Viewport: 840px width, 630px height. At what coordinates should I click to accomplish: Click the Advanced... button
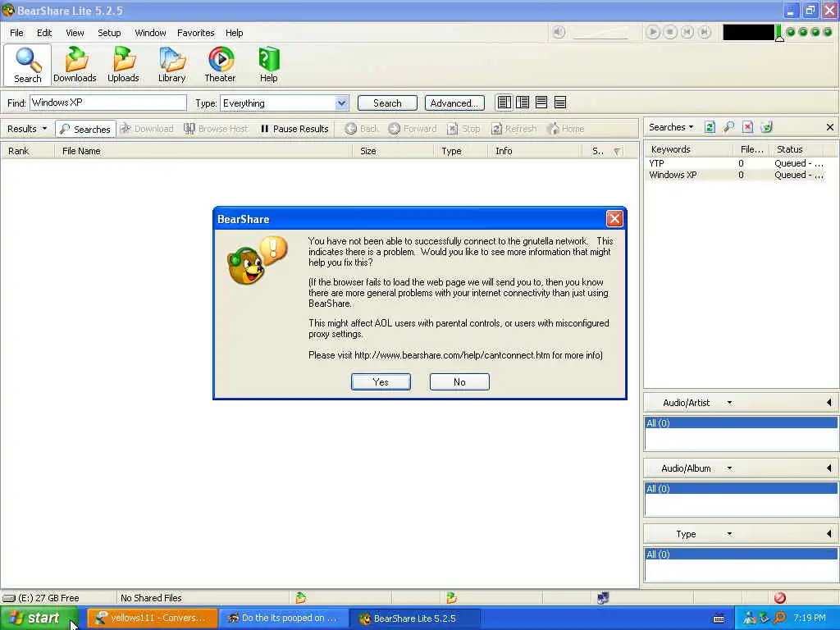click(454, 103)
